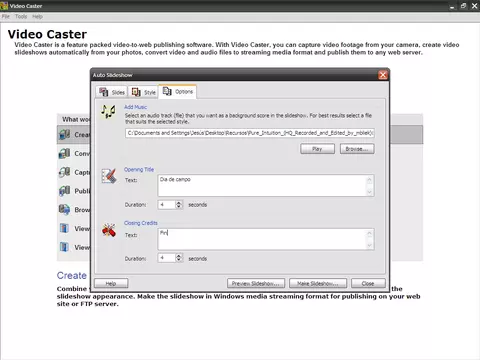Viewport: 480px width, 360px height.
Task: Click the Opening Title text field
Action: click(266, 186)
